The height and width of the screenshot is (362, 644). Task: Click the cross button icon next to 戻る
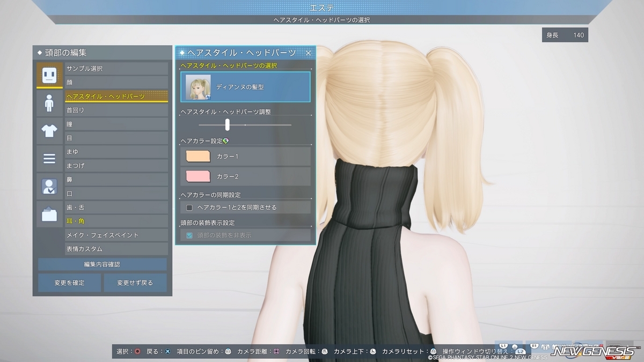pyautogui.click(x=168, y=351)
